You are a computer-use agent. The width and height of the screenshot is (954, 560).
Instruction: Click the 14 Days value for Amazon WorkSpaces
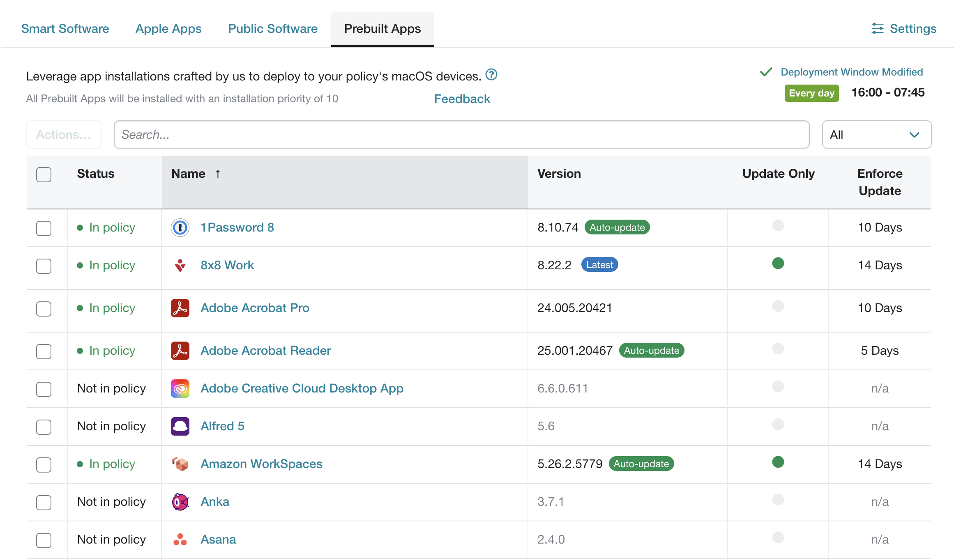pyautogui.click(x=880, y=464)
